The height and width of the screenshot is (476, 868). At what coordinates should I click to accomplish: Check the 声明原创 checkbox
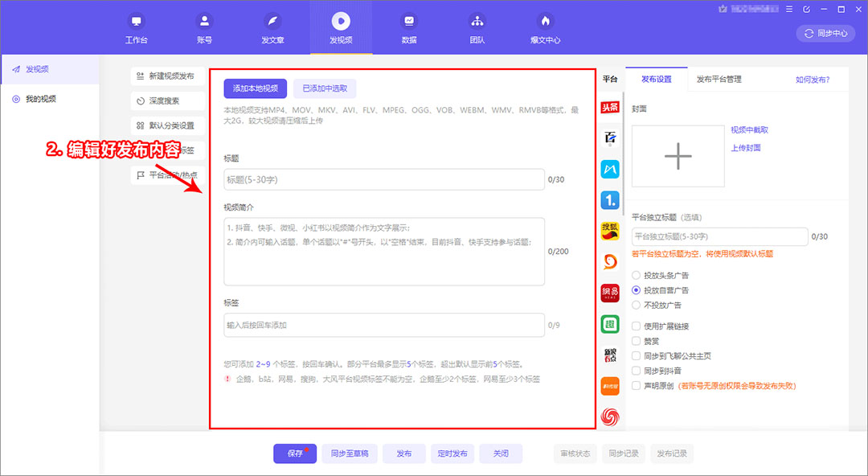tap(637, 386)
